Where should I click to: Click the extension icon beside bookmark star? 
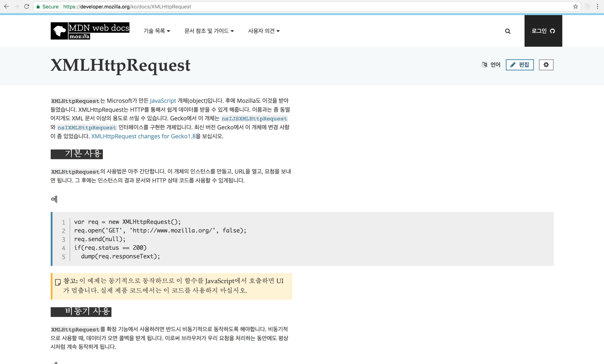click(587, 6)
